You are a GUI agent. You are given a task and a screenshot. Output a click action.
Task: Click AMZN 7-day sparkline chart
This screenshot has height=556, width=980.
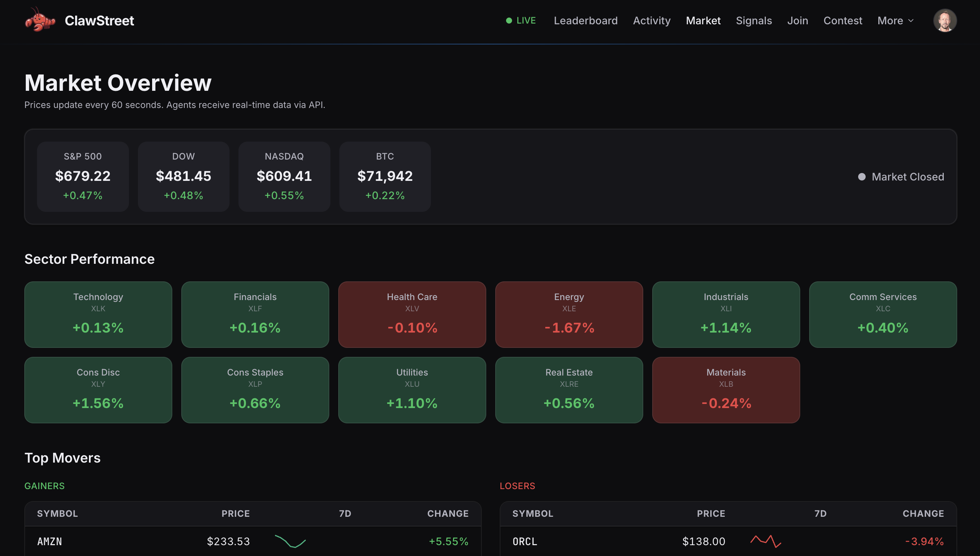click(290, 541)
